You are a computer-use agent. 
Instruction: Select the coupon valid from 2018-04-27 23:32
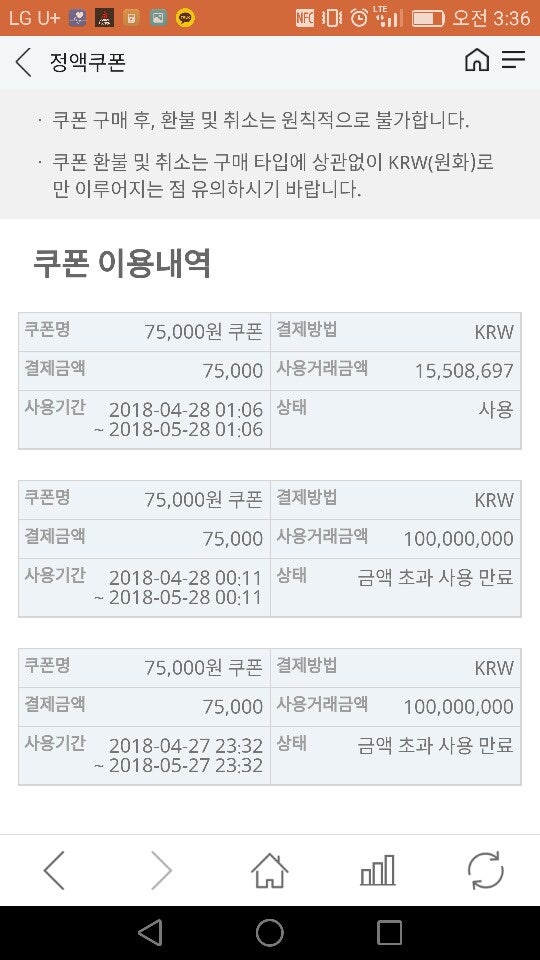coord(270,716)
